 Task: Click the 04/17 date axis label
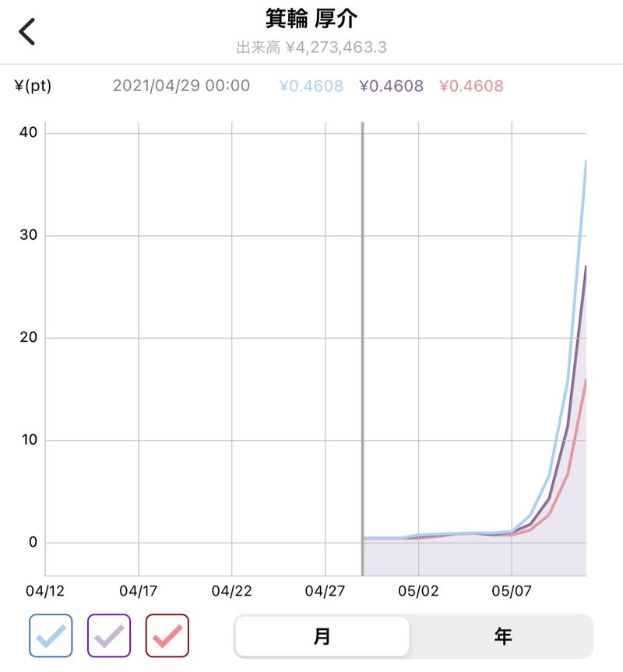[139, 591]
